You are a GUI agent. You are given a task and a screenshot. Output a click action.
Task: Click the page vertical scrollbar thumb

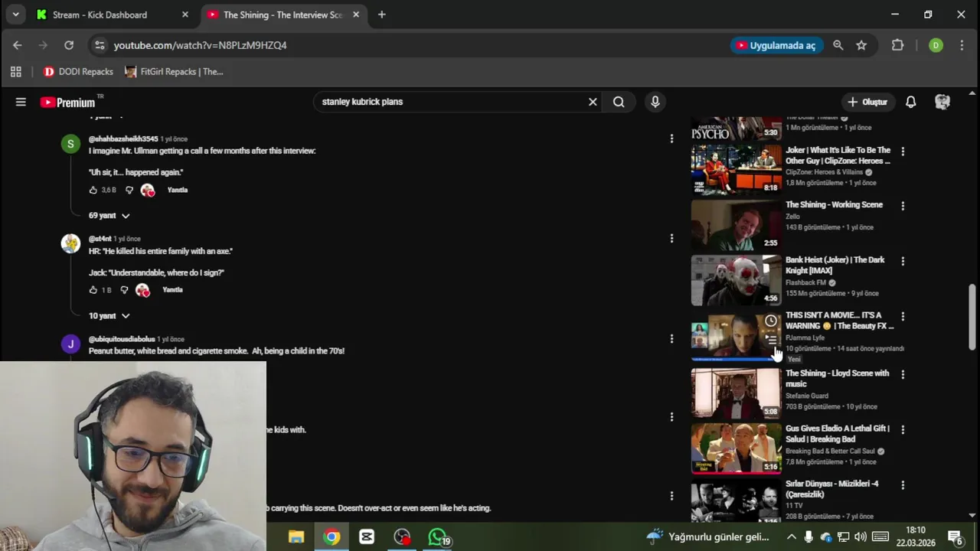(972, 317)
